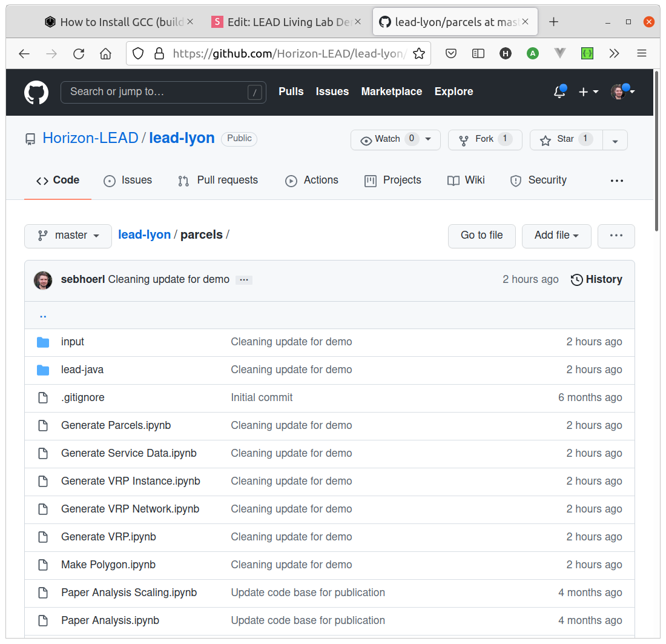The height and width of the screenshot is (644, 666).
Task: Open Marketplace in GitHub header
Action: coord(392,91)
